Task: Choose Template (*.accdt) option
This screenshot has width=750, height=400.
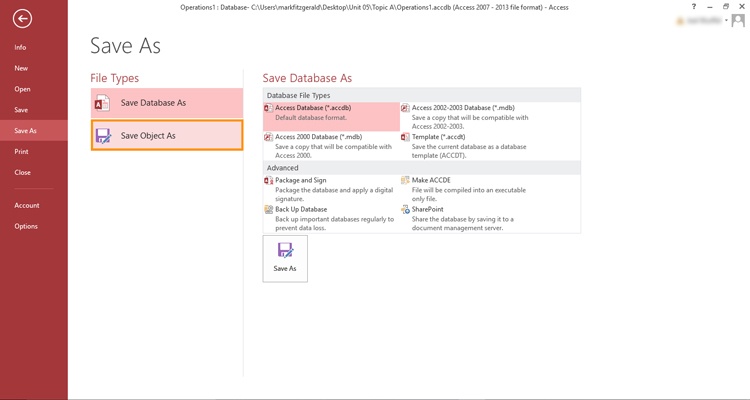Action: click(468, 145)
